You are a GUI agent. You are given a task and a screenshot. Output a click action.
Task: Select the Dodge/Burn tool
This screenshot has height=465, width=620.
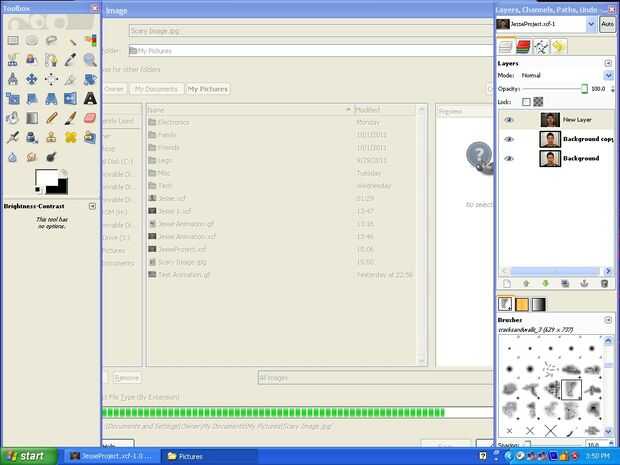point(51,157)
